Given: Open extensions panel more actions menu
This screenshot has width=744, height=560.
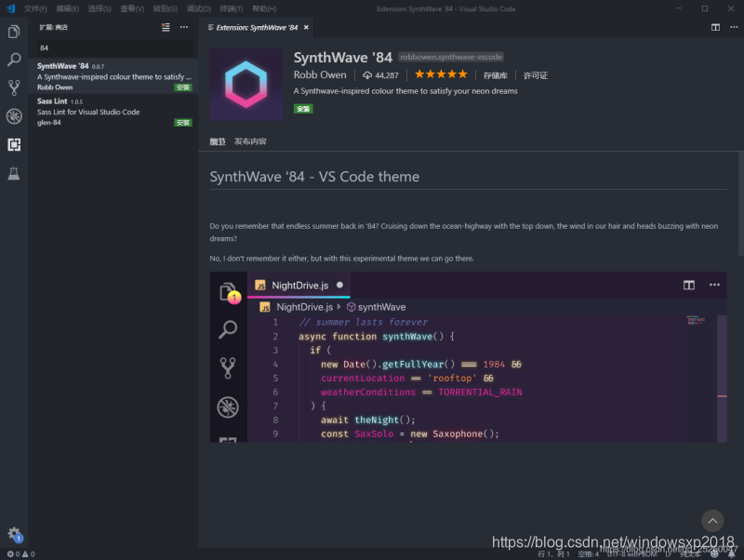Looking at the screenshot, I should point(184,27).
